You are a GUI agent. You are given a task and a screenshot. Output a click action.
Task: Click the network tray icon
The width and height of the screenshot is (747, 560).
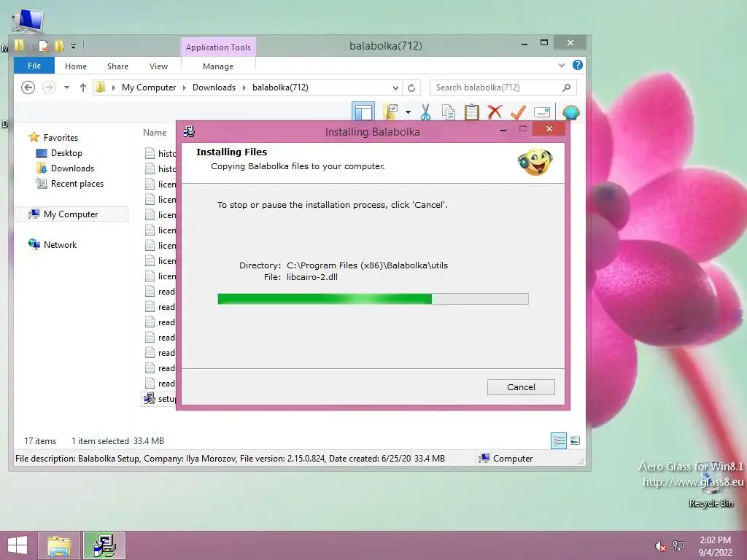click(678, 545)
